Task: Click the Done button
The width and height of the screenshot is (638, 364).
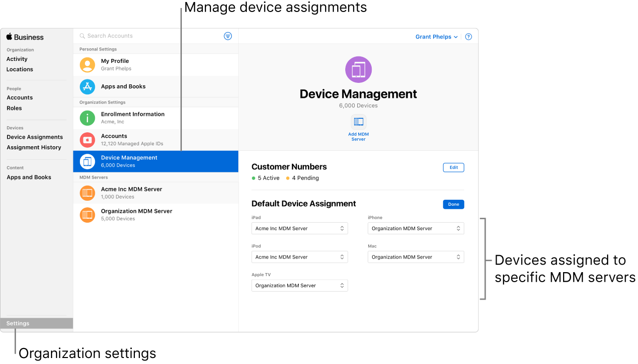Action: point(454,204)
